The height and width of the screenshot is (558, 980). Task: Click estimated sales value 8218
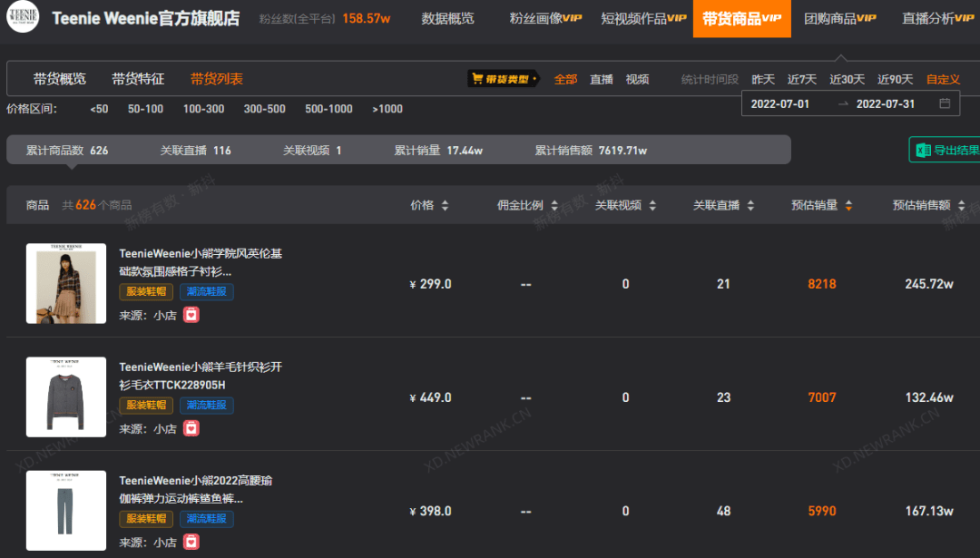tap(822, 284)
